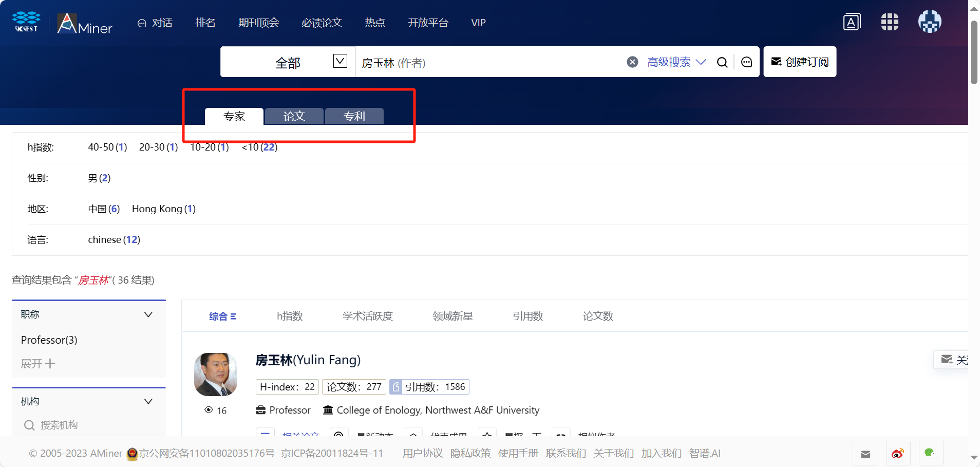Sort results by 引用数
This screenshot has width=980, height=467.
[x=527, y=316]
